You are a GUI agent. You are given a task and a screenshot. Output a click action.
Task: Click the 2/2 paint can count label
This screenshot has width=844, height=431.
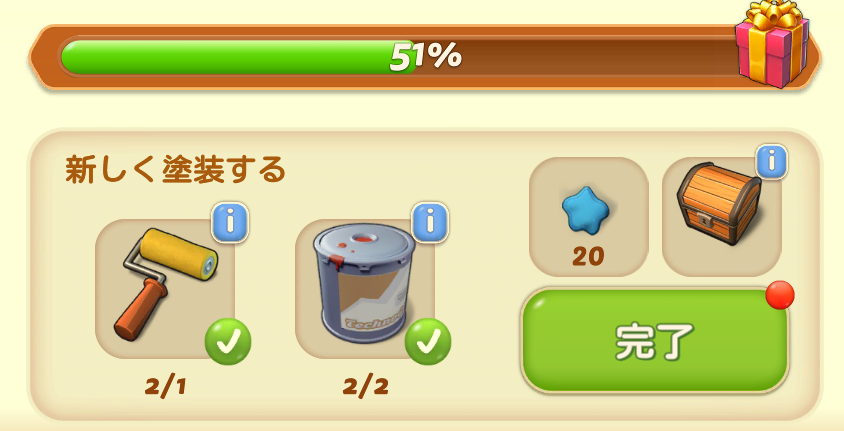365,386
